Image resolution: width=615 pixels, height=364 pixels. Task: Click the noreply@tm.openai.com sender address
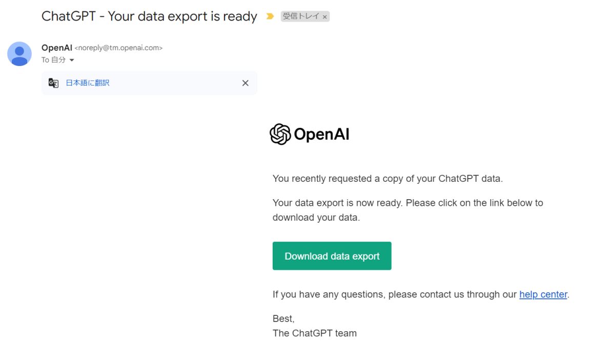(119, 48)
